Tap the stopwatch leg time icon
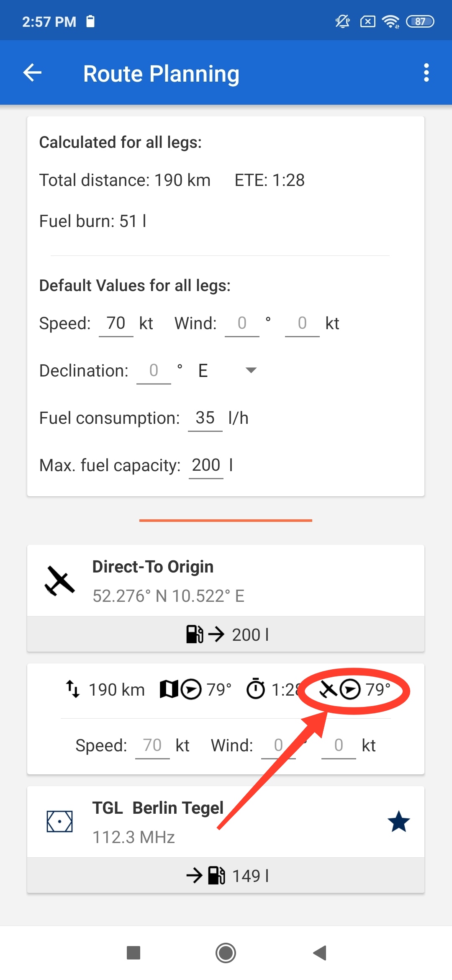This screenshot has height=980, width=452. [x=256, y=689]
